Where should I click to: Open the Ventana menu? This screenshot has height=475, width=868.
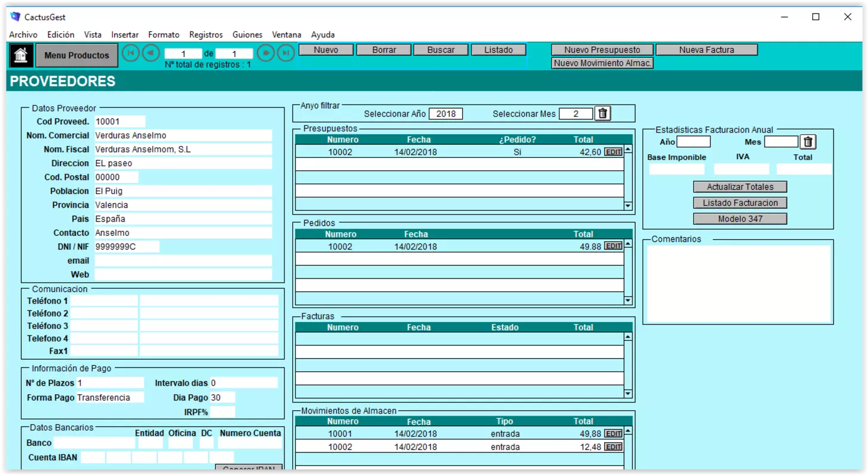(x=286, y=34)
